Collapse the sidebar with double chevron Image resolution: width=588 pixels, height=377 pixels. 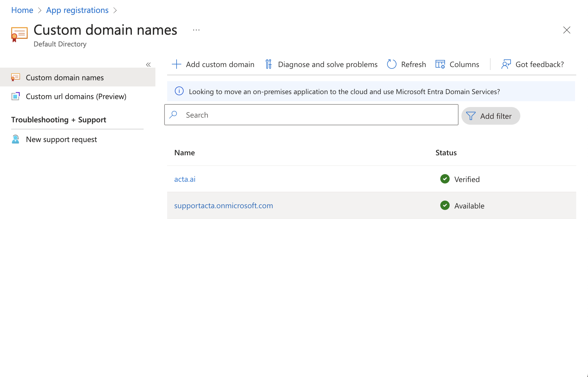point(148,65)
